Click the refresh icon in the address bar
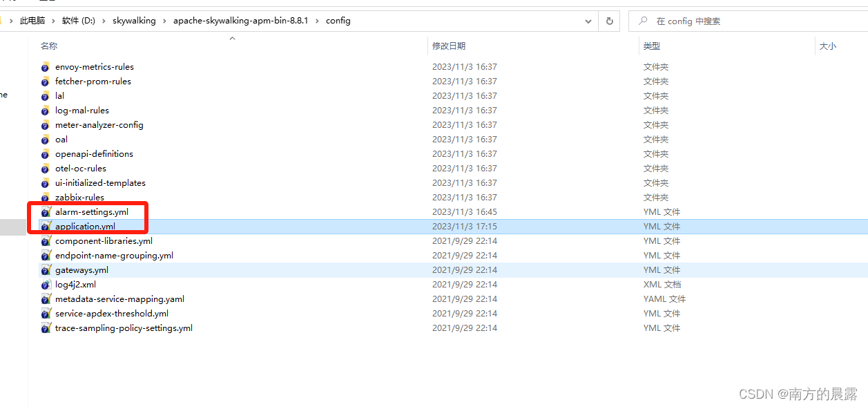Screen dimensions: 868x407 tap(608, 21)
